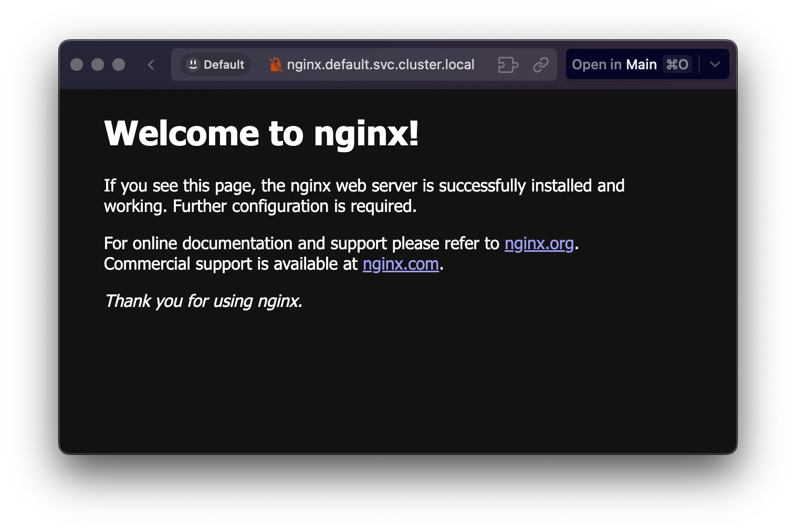The width and height of the screenshot is (796, 532).
Task: Go back with the left chevron arrow
Action: click(151, 65)
